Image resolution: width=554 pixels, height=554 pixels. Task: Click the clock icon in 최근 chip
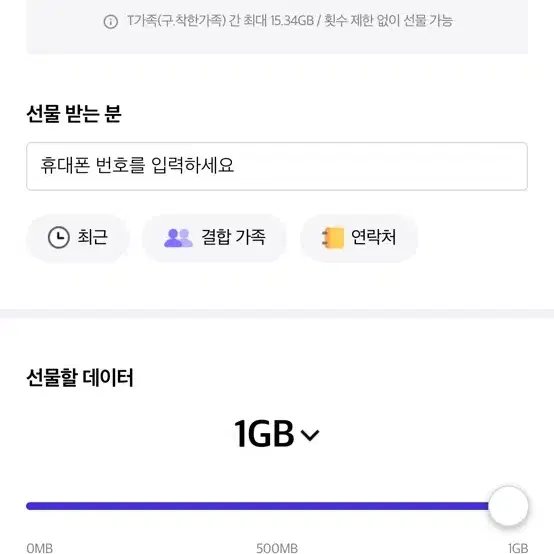tap(59, 237)
